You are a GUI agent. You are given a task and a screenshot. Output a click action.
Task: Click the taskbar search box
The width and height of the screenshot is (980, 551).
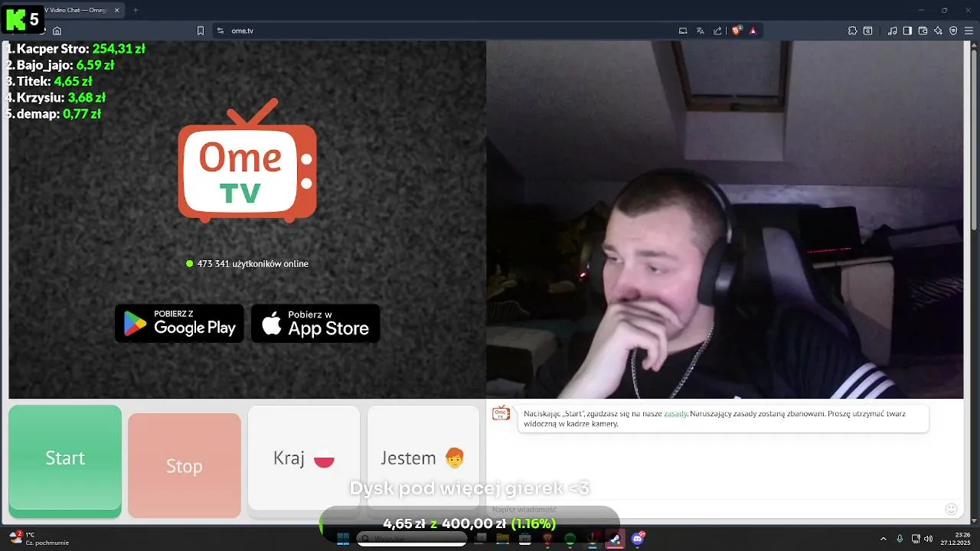413,539
